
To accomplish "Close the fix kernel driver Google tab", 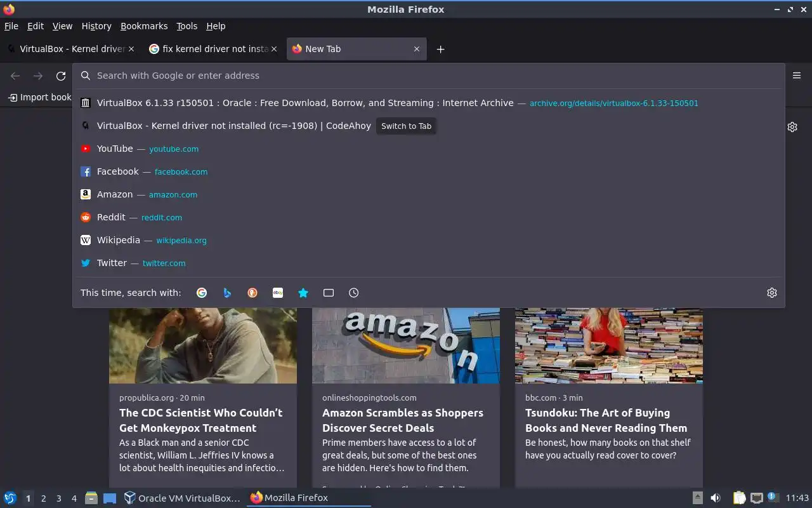I will (x=274, y=49).
